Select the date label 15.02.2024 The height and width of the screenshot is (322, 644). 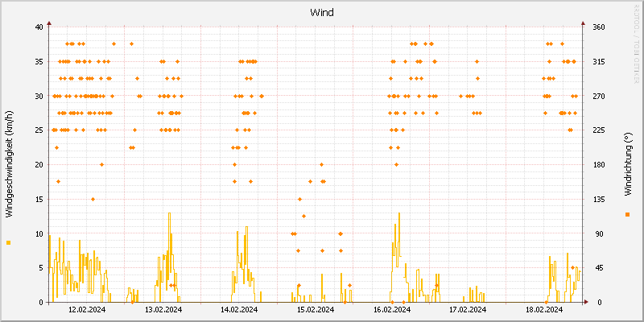click(316, 309)
